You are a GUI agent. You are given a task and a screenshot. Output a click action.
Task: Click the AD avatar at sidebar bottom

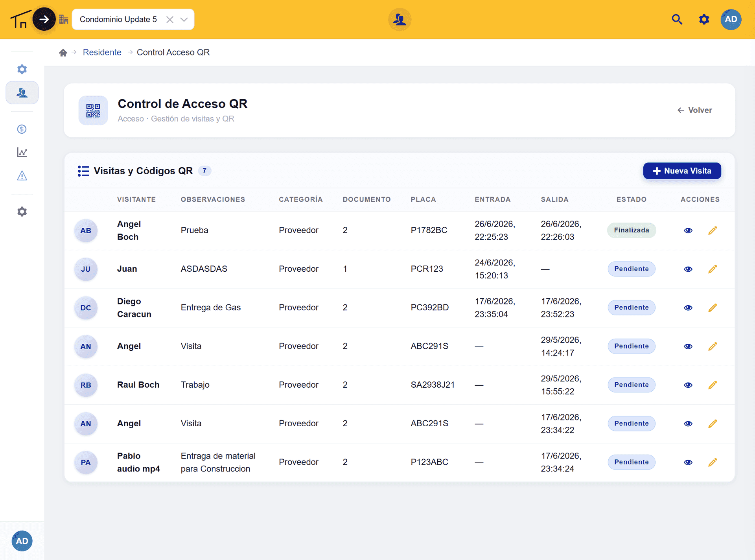(x=22, y=541)
